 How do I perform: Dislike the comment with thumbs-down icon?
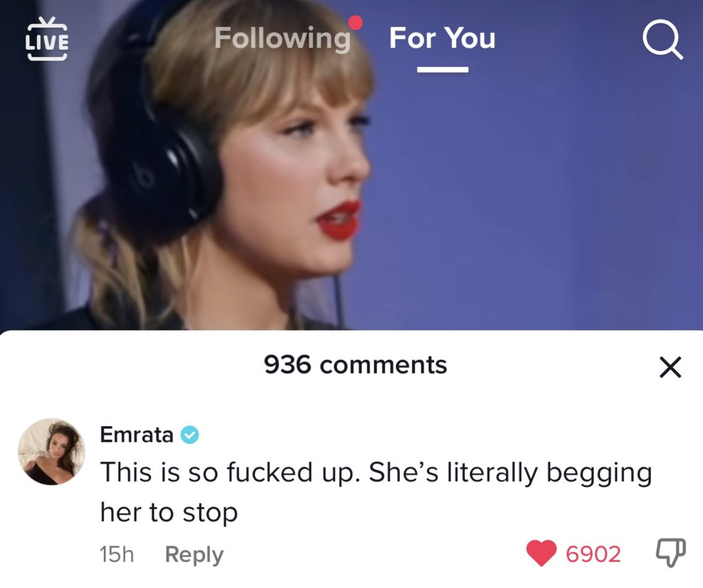(671, 552)
